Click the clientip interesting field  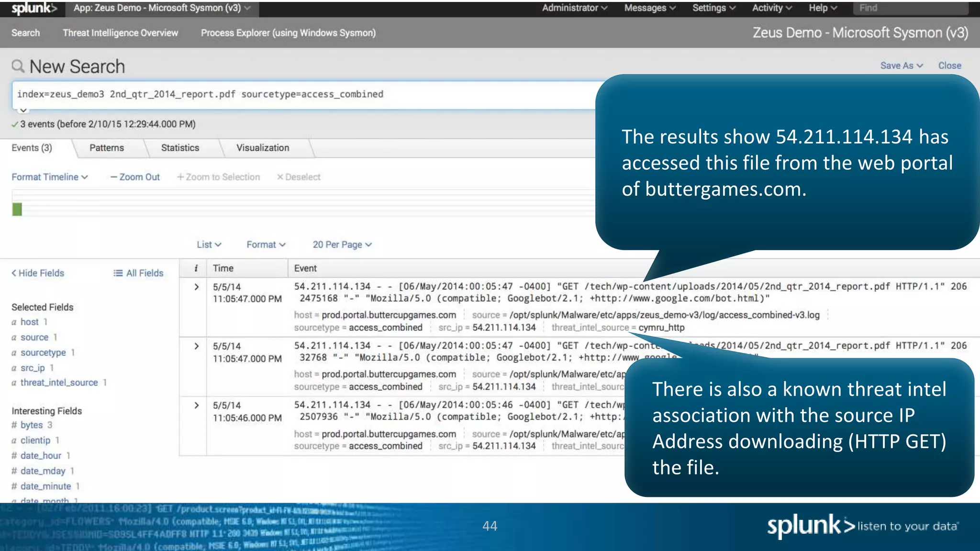(35, 441)
